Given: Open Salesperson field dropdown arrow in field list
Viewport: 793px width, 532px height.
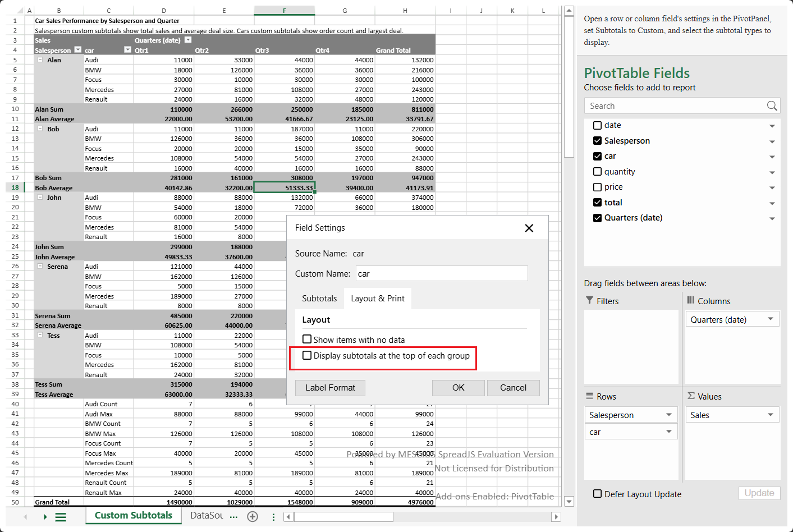Looking at the screenshot, I should [772, 141].
